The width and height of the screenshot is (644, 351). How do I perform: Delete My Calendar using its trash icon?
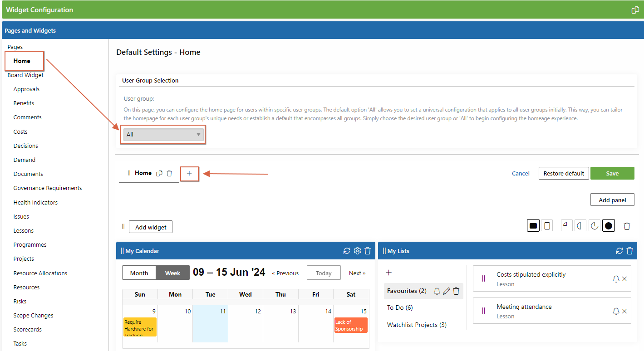click(368, 250)
